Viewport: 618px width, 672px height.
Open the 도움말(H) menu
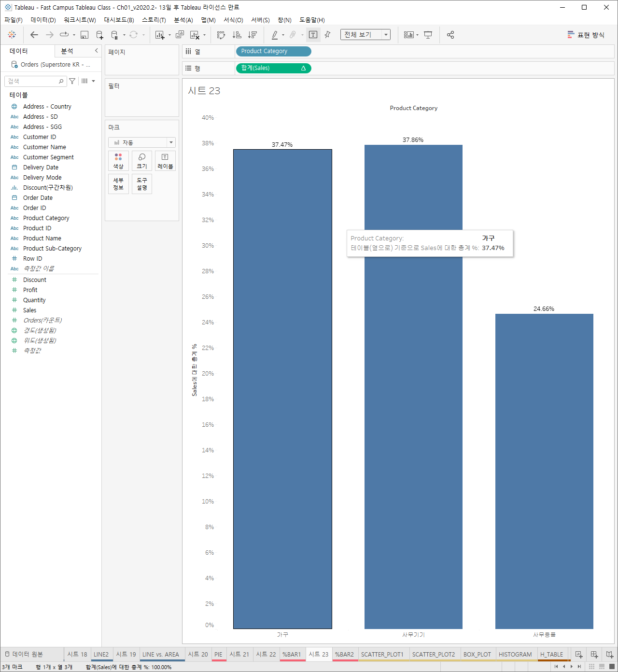[312, 20]
